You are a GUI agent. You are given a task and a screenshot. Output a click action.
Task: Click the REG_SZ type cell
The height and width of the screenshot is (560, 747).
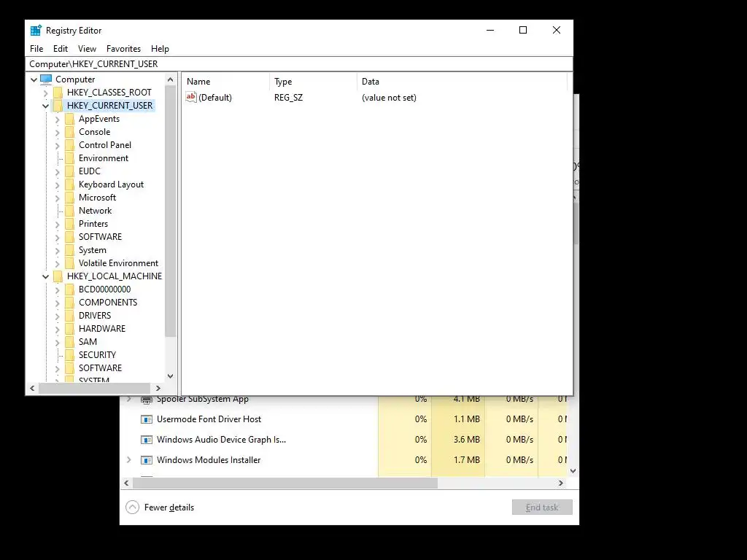click(289, 98)
